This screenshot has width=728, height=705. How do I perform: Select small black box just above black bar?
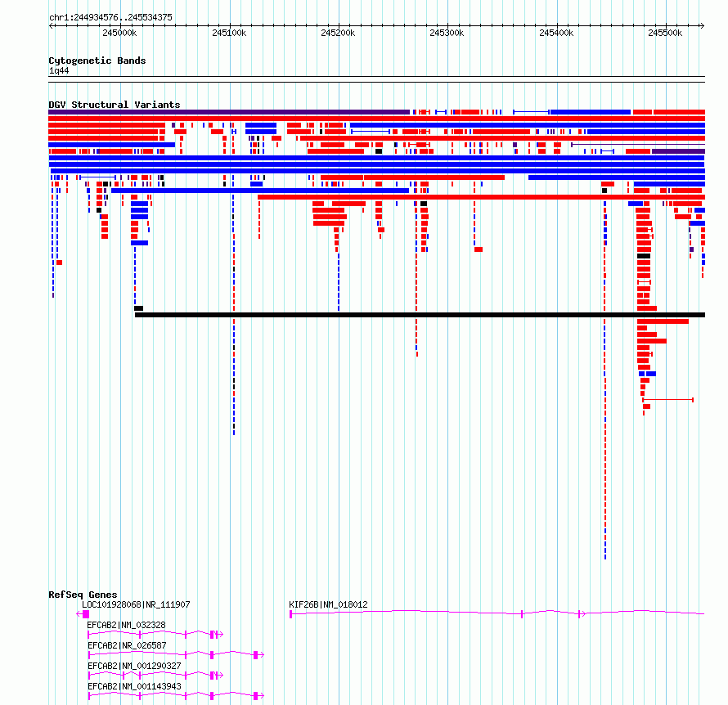click(x=138, y=308)
